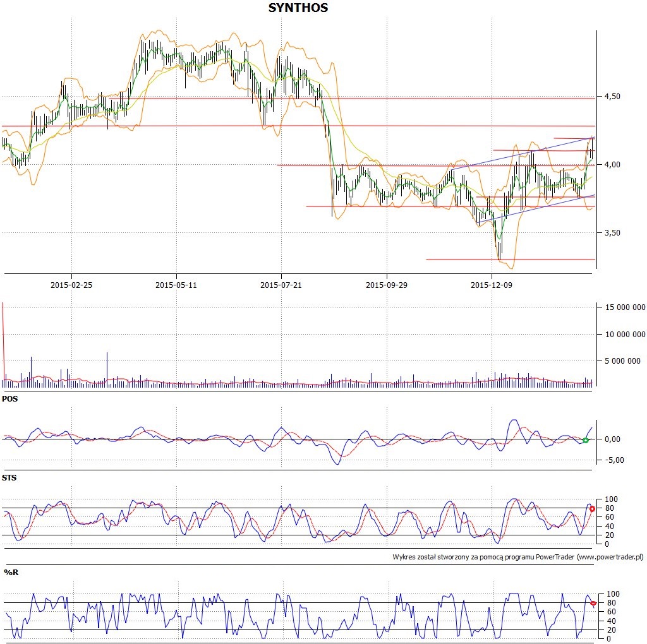The image size is (647, 644).
Task: Click the 4,50 price axis label
Action: (612, 97)
